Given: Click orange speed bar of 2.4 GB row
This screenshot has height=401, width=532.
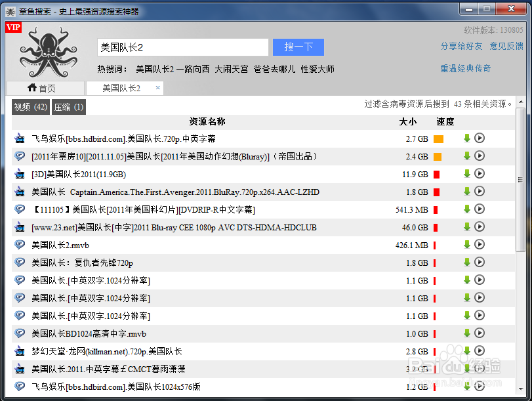Looking at the screenshot, I should [438, 157].
